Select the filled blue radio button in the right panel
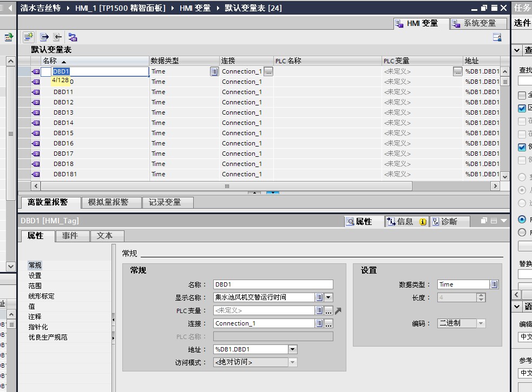The image size is (532, 392). point(522,220)
